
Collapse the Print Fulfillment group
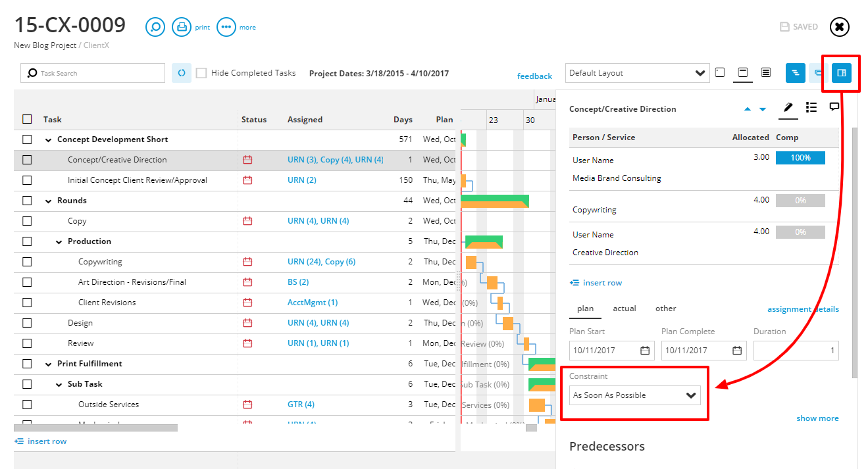tap(48, 364)
